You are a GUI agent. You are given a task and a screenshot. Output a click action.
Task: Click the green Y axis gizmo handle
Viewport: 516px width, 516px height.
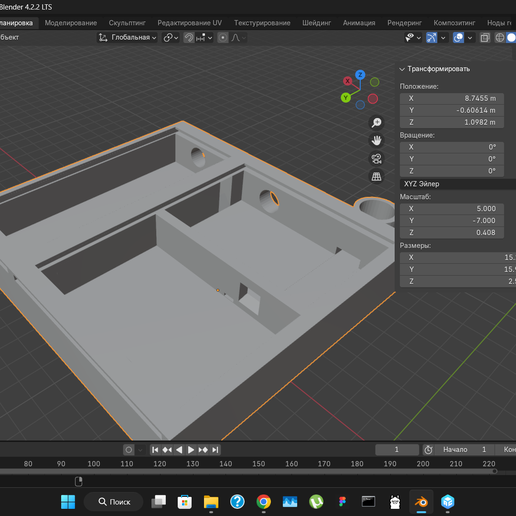346,98
